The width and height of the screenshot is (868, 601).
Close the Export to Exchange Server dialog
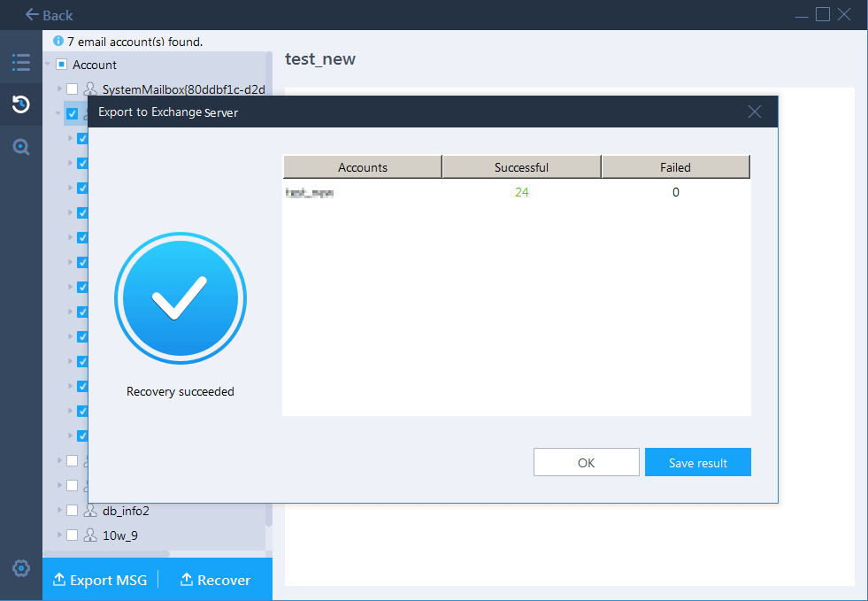coord(754,112)
